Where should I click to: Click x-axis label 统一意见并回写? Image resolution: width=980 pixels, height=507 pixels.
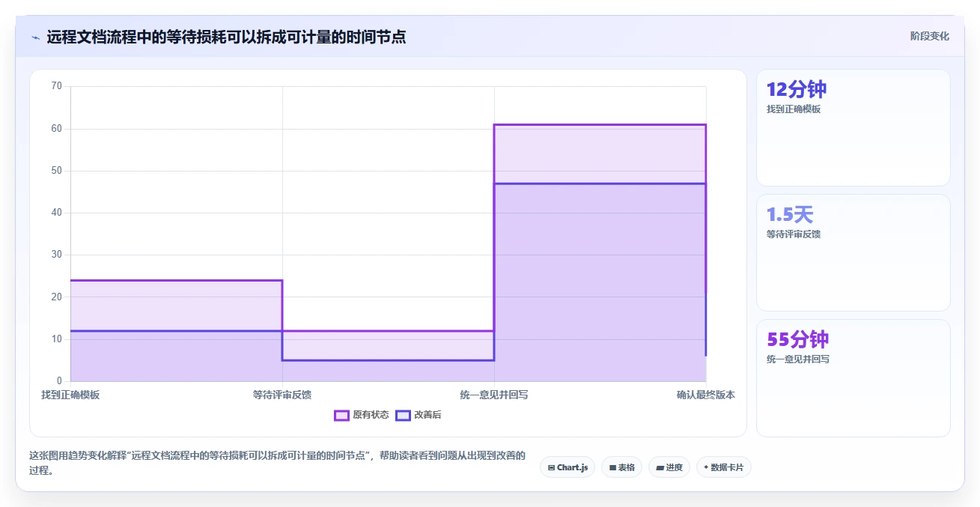(494, 395)
